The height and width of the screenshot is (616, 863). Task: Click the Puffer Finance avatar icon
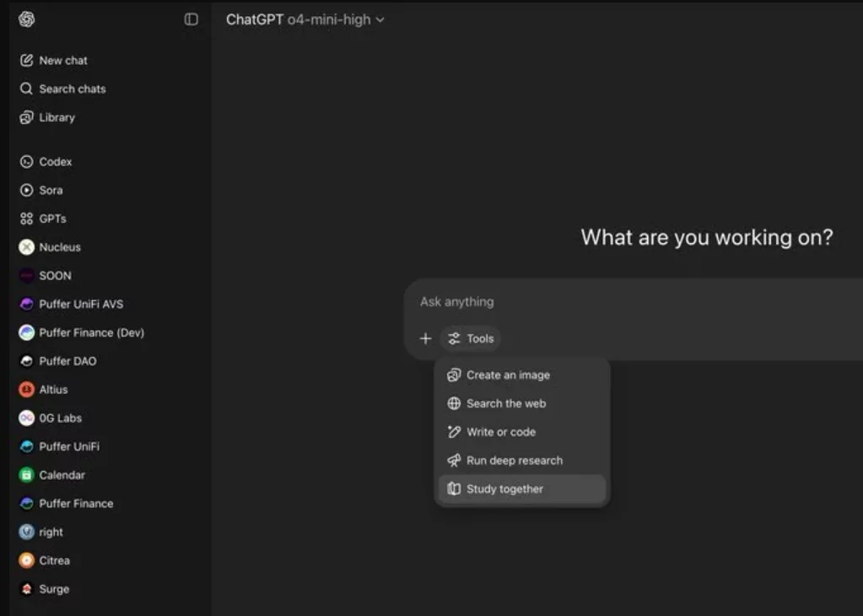click(26, 504)
